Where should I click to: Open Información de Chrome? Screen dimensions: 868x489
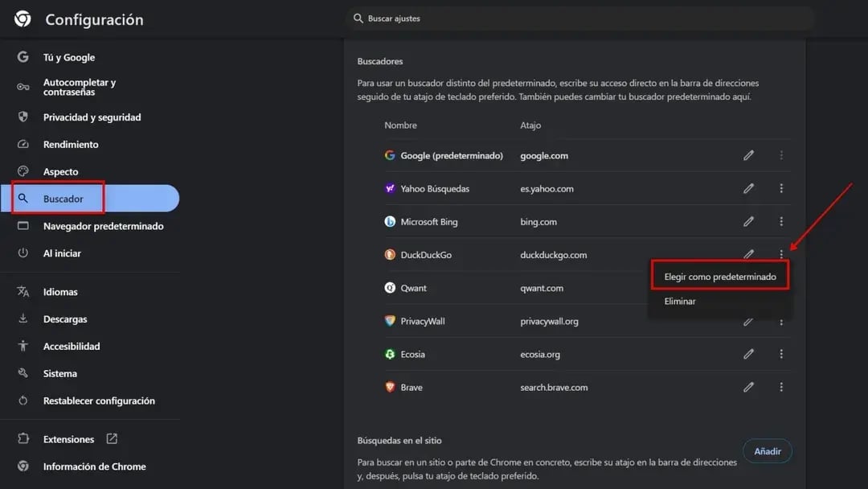tap(95, 466)
